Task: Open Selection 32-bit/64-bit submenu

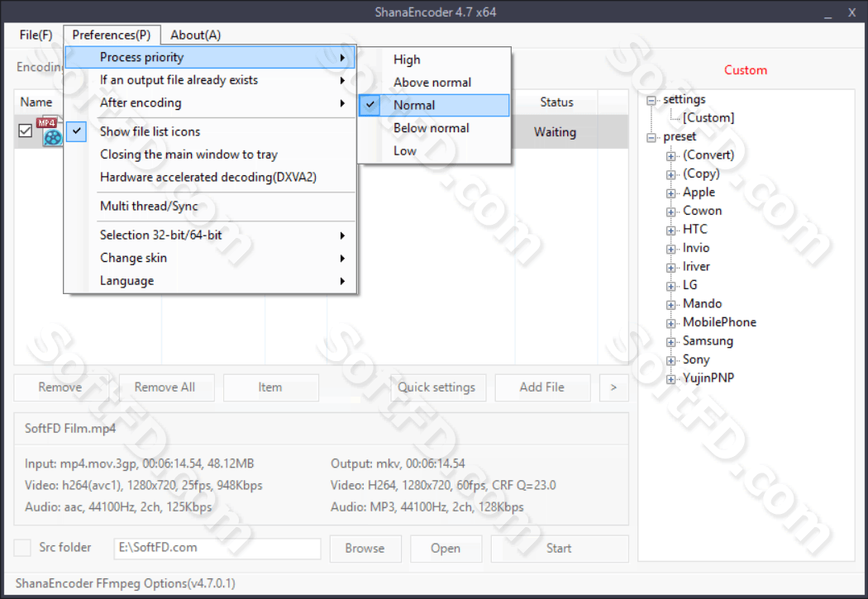Action: (x=211, y=235)
